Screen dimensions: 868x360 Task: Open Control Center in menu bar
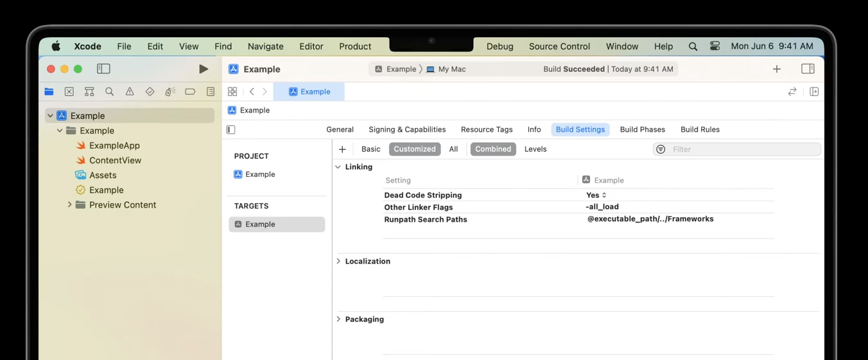715,46
